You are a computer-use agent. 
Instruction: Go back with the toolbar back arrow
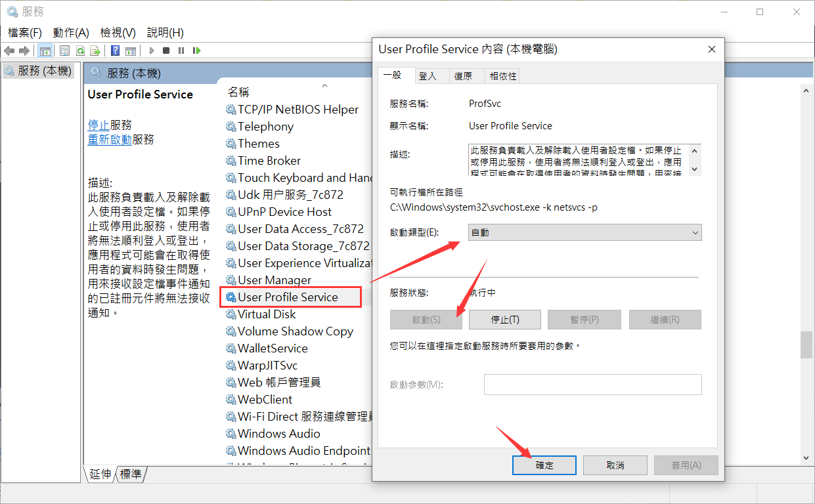pos(9,51)
